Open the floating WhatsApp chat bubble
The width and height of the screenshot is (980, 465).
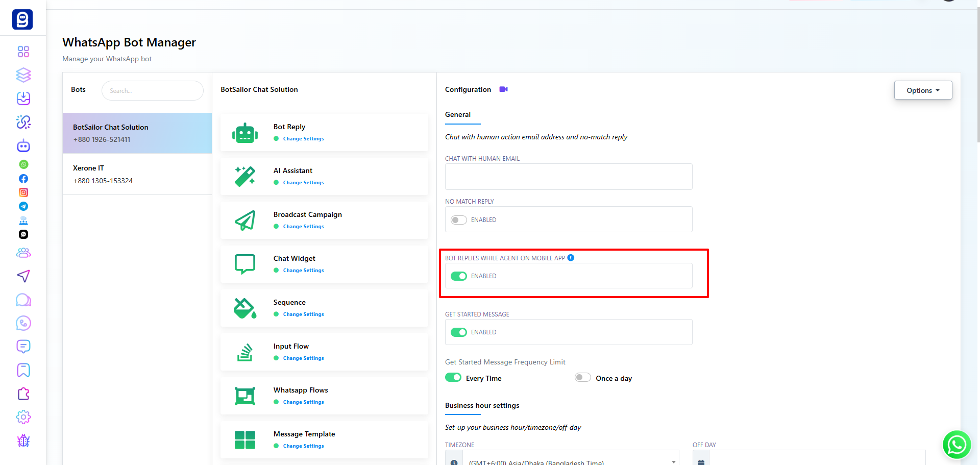[x=956, y=445]
